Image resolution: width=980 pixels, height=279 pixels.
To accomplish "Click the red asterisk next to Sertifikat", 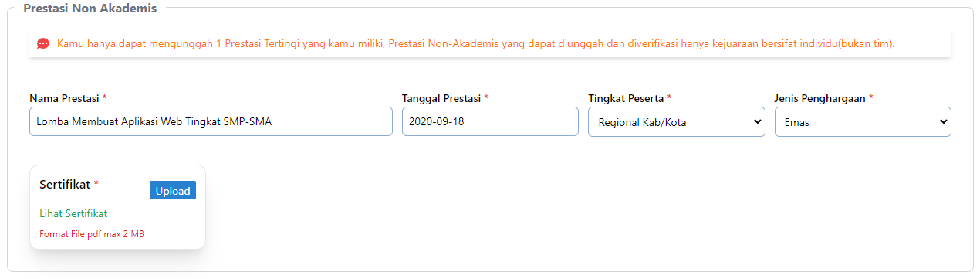I will (x=96, y=183).
